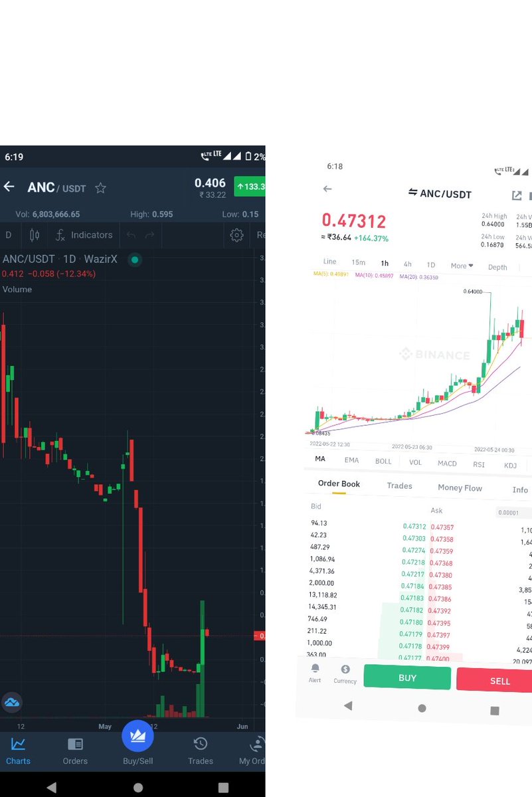Select the 1h timeframe in Binance

[385, 264]
